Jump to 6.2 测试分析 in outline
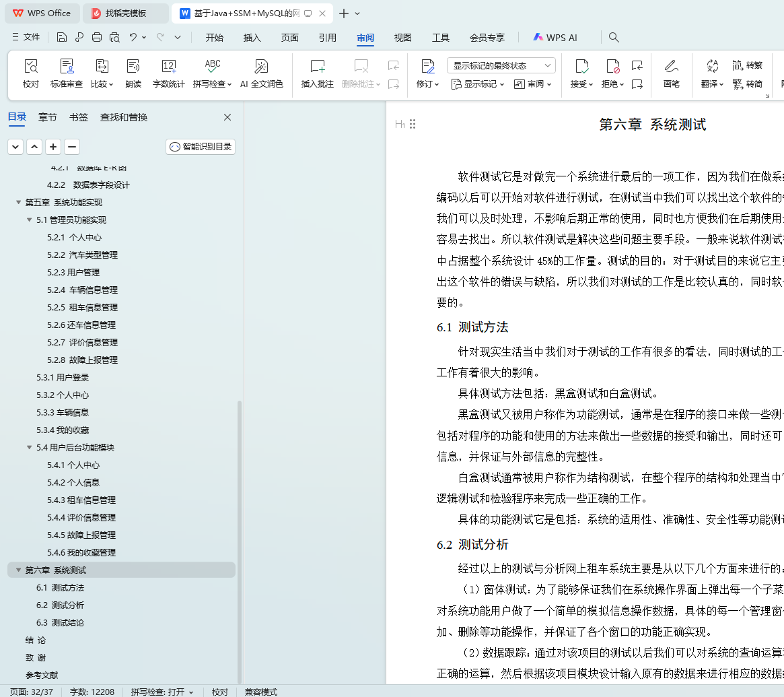This screenshot has height=697, width=784. coord(60,605)
